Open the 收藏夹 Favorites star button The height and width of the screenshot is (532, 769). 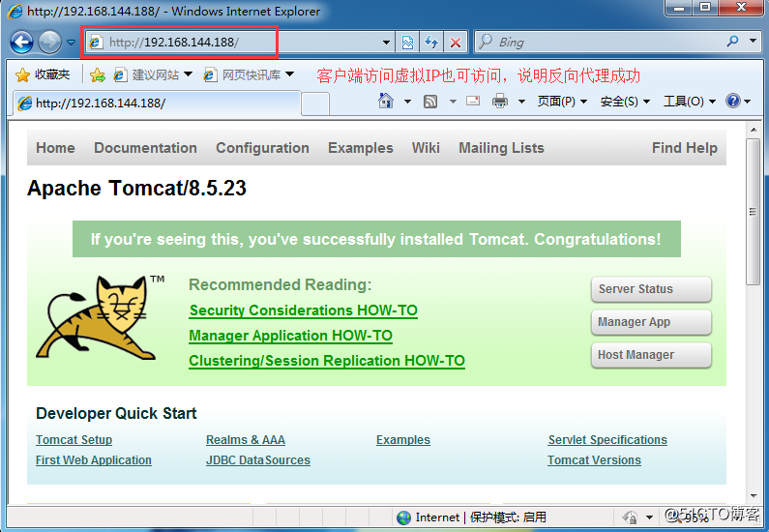(43, 75)
